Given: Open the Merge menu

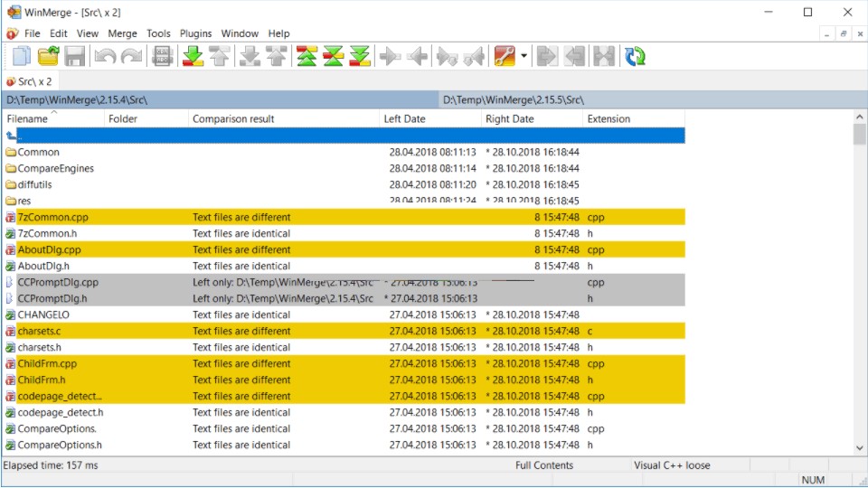Looking at the screenshot, I should [122, 33].
